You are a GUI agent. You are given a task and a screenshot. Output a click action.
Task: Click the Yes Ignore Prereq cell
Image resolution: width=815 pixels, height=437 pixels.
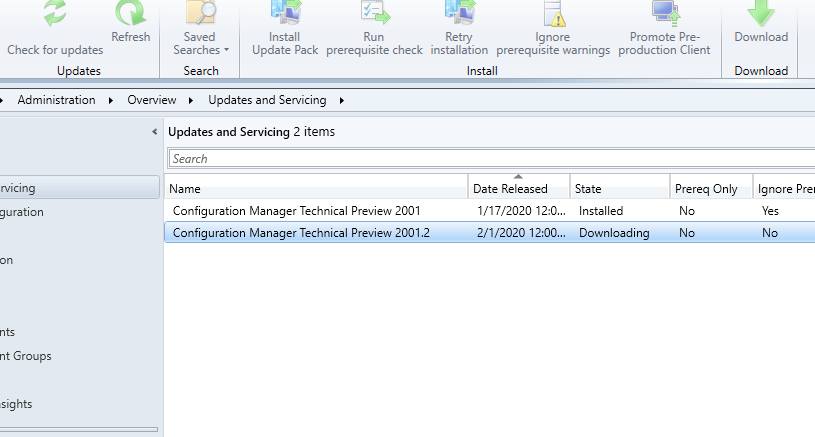(x=770, y=210)
